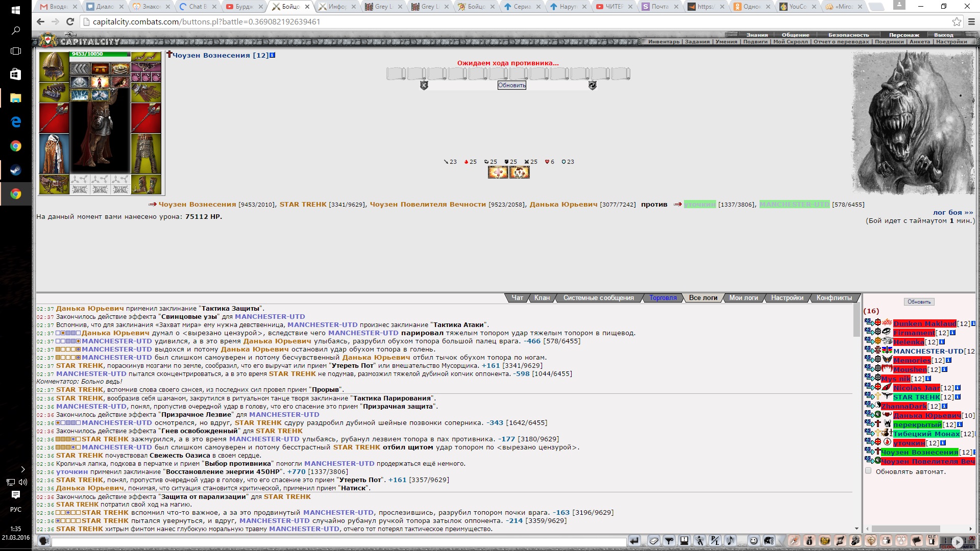
Task: Click the equipped earrings slot
Action: 146,56
